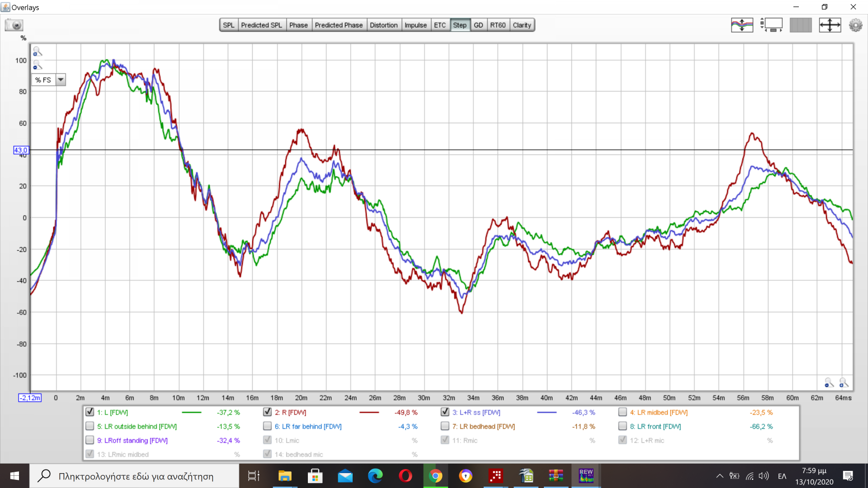
Task: Select the Clarity graph button
Action: (x=522, y=25)
